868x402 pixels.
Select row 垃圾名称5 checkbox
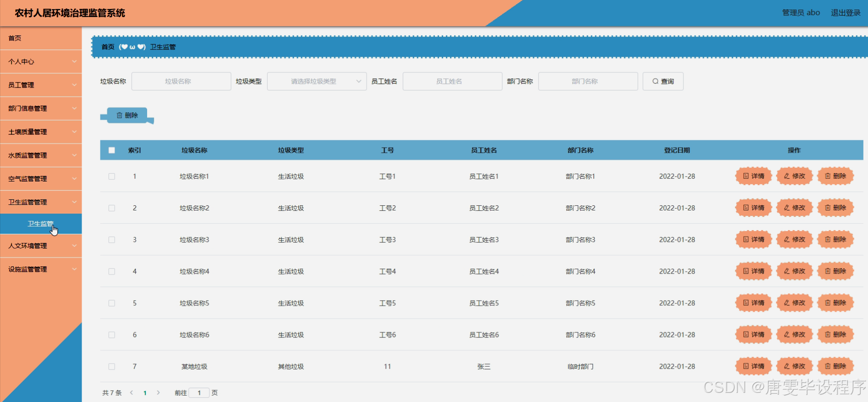tap(111, 303)
